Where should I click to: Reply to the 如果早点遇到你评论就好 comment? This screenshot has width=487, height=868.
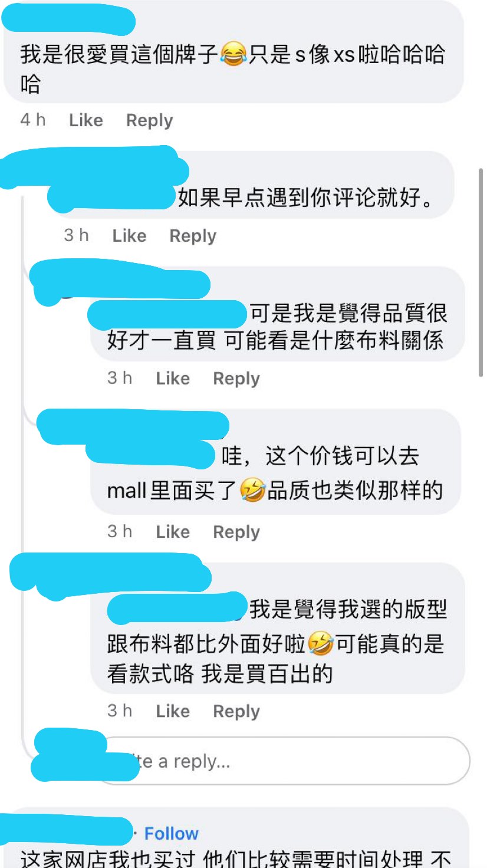[193, 236]
